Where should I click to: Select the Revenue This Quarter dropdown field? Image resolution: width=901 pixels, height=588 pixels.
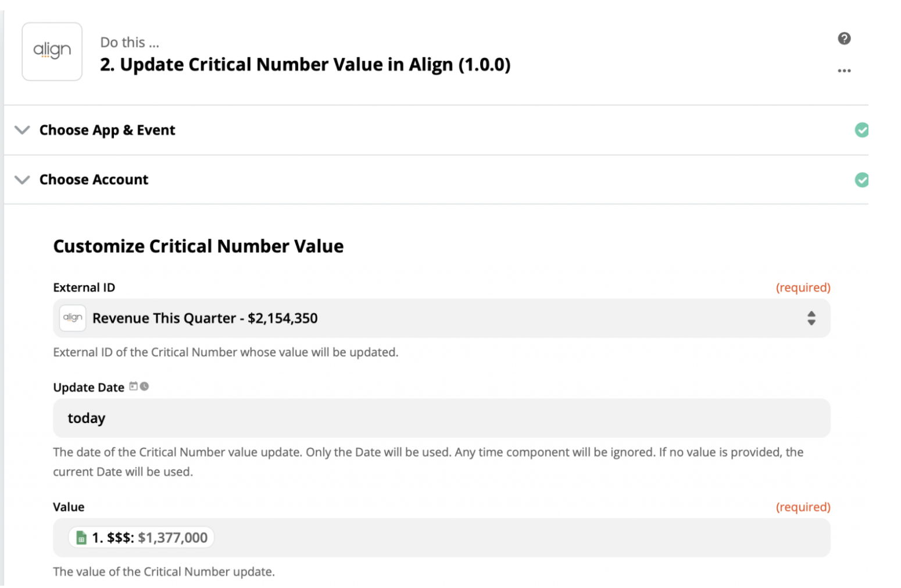[441, 318]
